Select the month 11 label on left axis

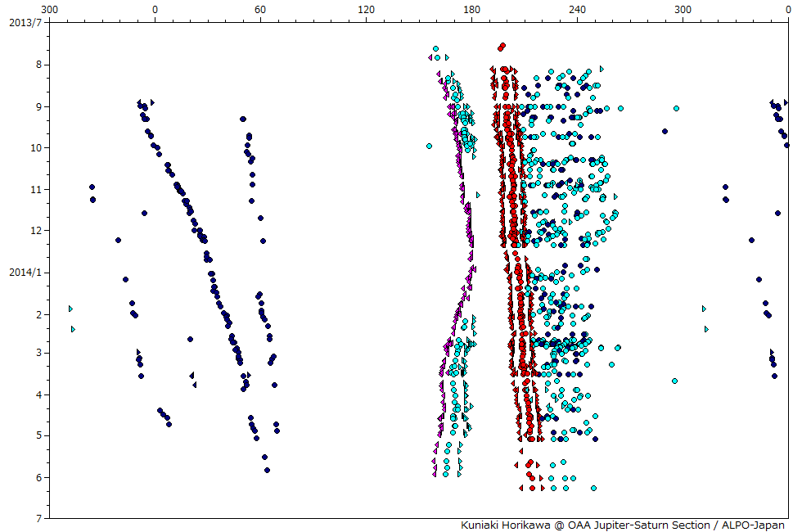(36, 190)
